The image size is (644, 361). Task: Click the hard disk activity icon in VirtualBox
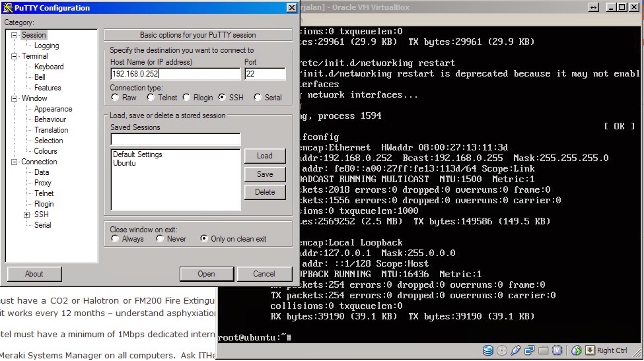pyautogui.click(x=487, y=350)
